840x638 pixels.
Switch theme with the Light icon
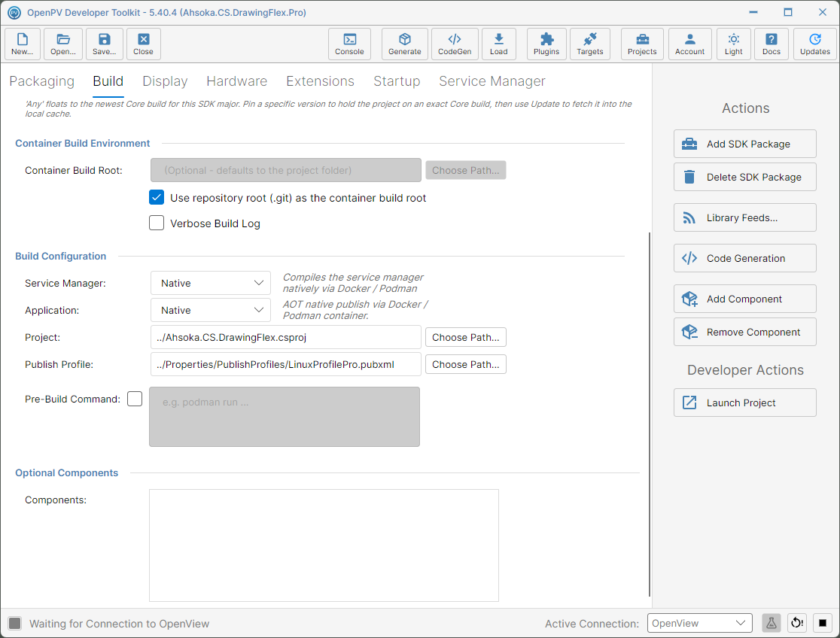[x=733, y=44]
